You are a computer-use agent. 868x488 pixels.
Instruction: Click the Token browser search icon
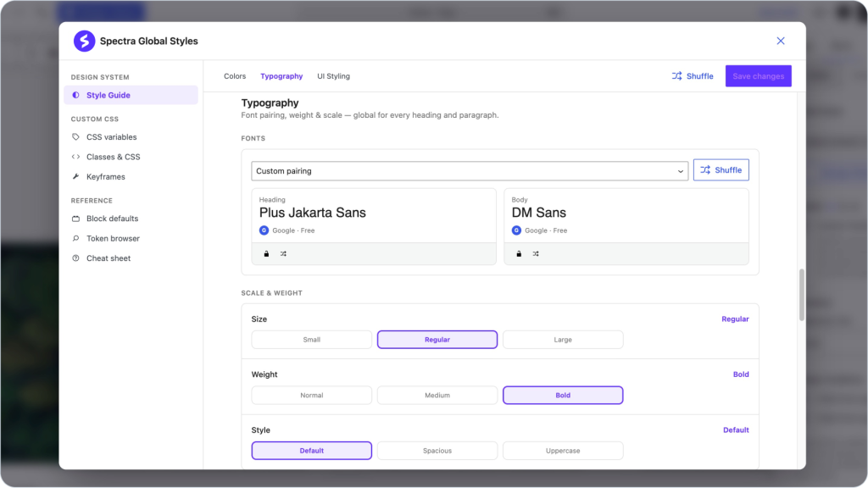click(75, 238)
